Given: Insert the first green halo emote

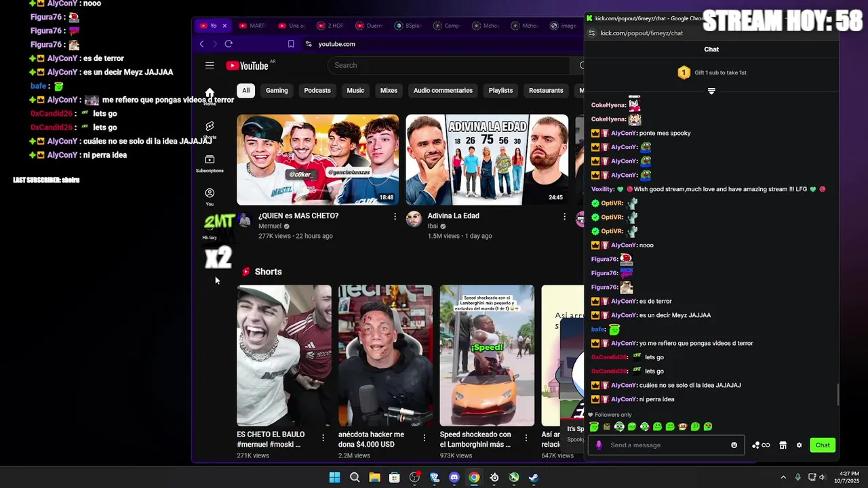Looking at the screenshot, I should click(594, 427).
